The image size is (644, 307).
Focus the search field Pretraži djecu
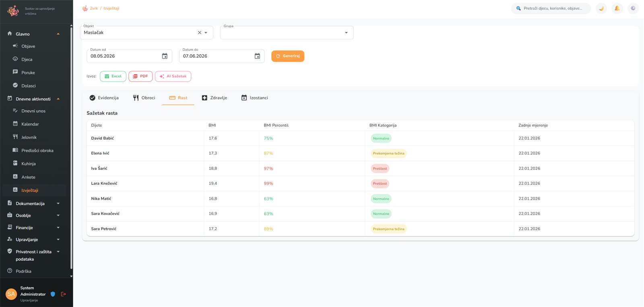pyautogui.click(x=551, y=8)
